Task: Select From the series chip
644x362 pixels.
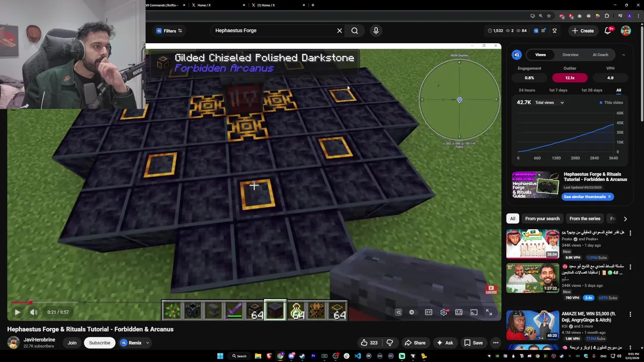Action: (x=585, y=219)
